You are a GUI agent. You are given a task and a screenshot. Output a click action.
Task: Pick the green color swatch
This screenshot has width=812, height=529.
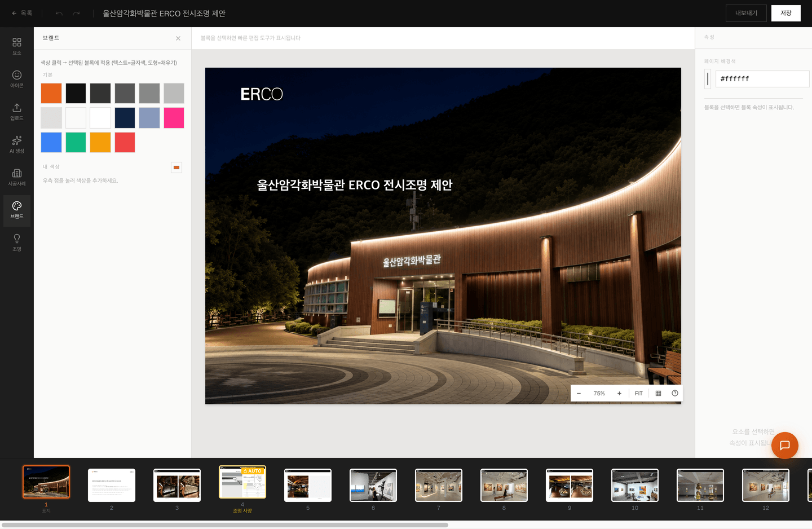[x=76, y=142]
